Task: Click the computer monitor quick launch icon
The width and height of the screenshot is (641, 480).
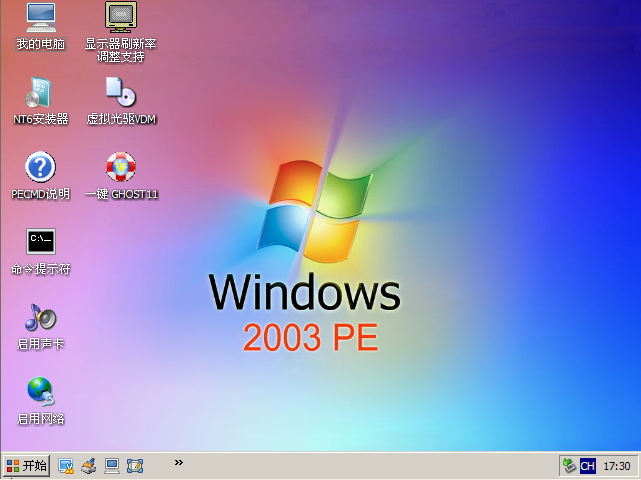Action: (112, 466)
